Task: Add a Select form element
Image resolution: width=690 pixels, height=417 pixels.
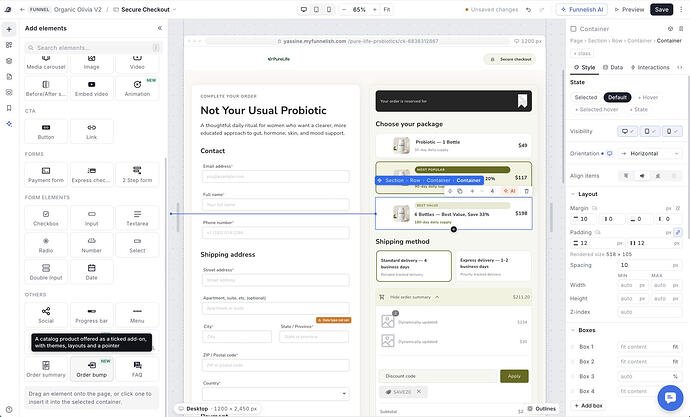Action: point(137,245)
